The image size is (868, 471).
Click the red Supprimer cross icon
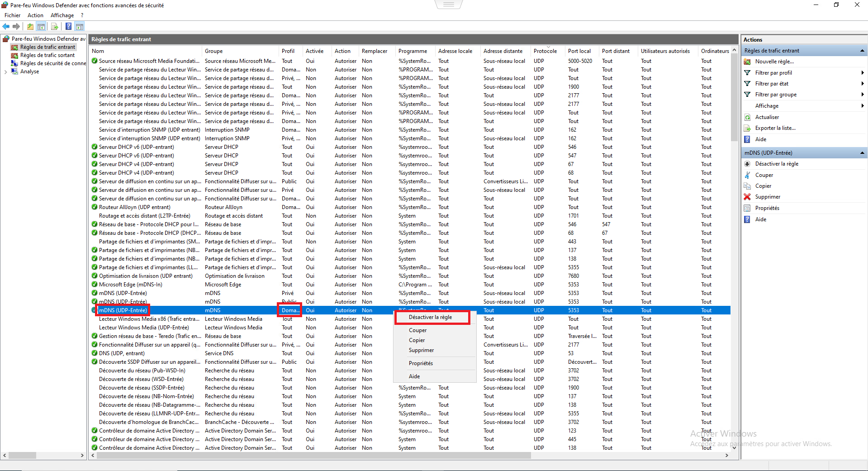[x=747, y=197]
